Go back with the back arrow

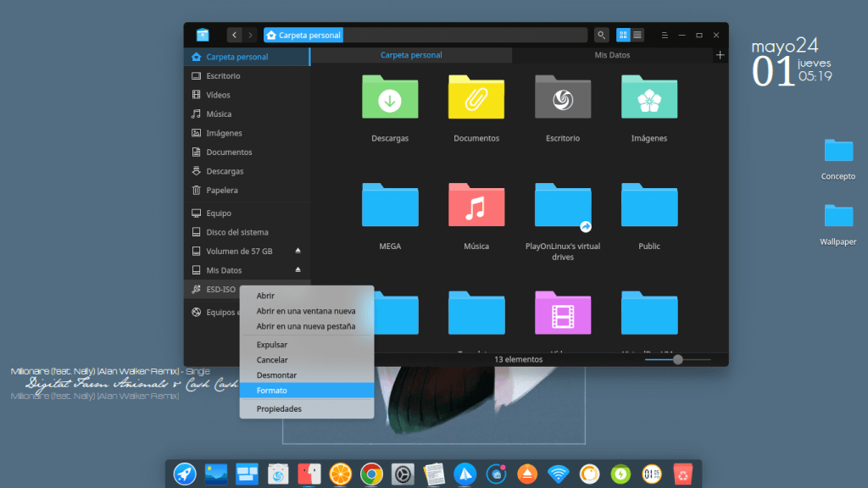[x=235, y=35]
